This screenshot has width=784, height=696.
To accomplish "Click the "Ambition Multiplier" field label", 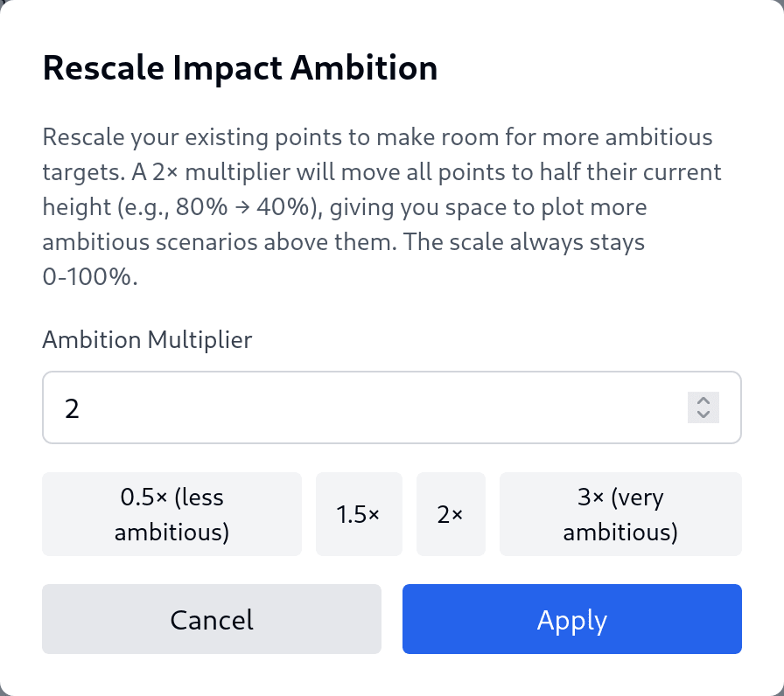I will point(147,339).
